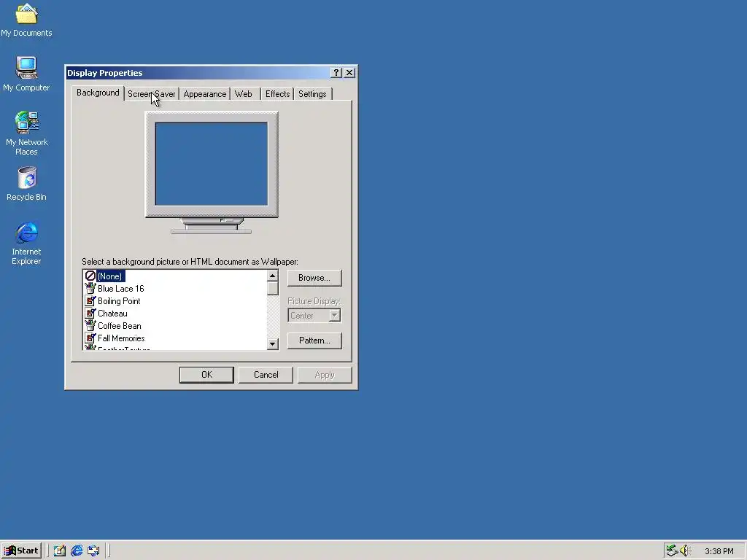
Task: Click the Cancel button
Action: pos(266,375)
